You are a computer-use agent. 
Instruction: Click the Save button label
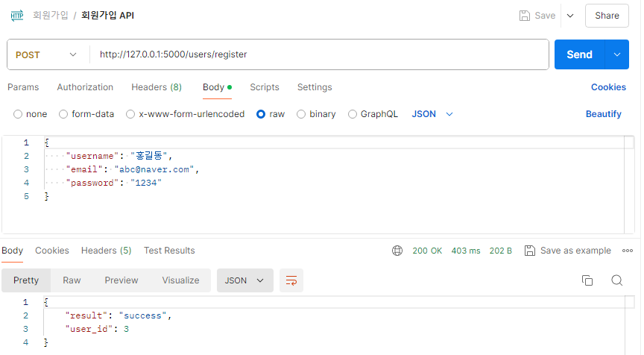[x=545, y=16]
